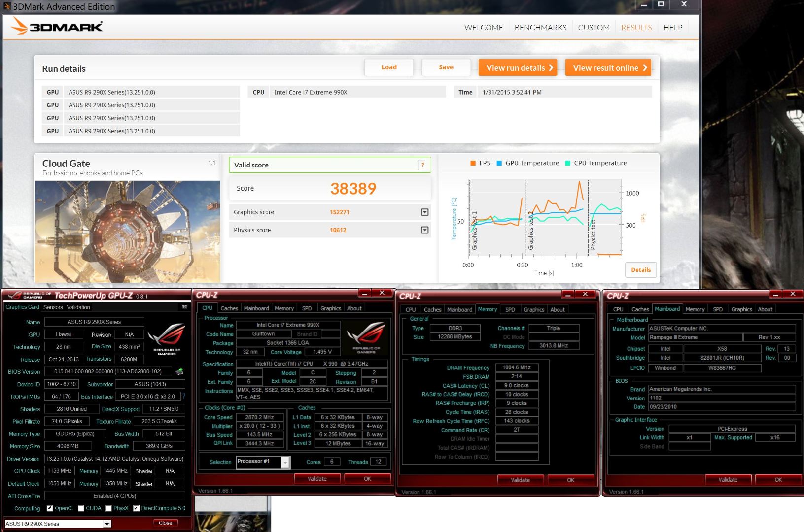Click Validate in the CPU-Z CPU window
The height and width of the screenshot is (532, 804).
coord(317,479)
